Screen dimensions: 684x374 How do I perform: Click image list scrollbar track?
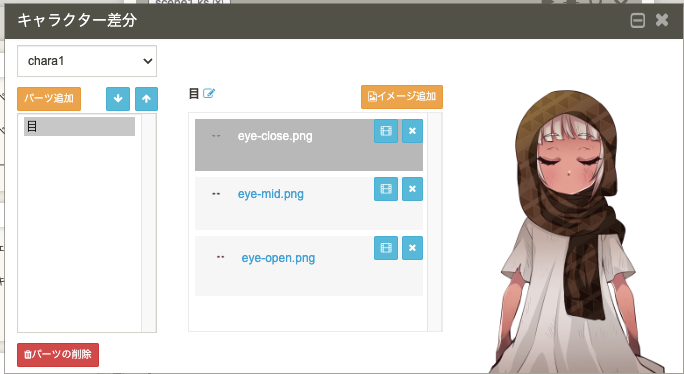[434, 222]
